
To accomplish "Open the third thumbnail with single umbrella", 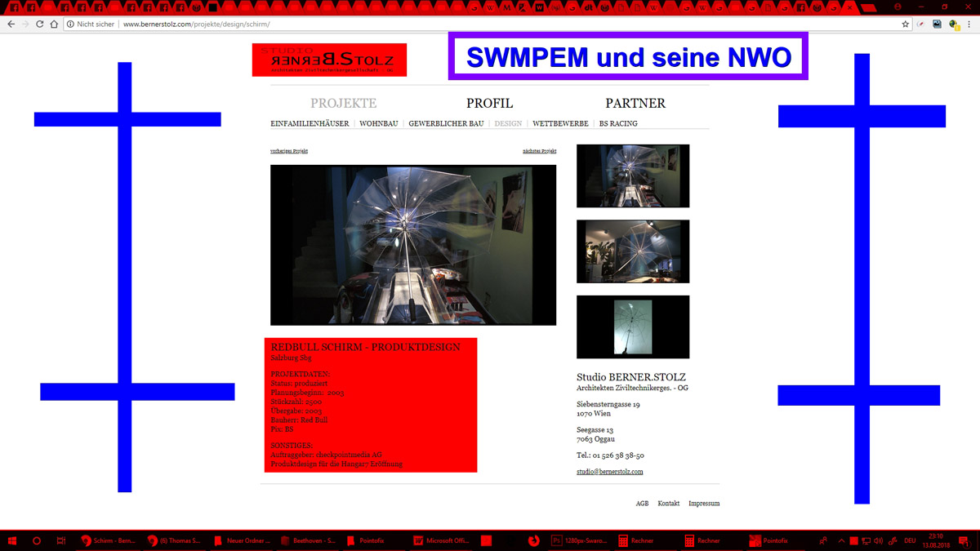I will pyautogui.click(x=633, y=327).
